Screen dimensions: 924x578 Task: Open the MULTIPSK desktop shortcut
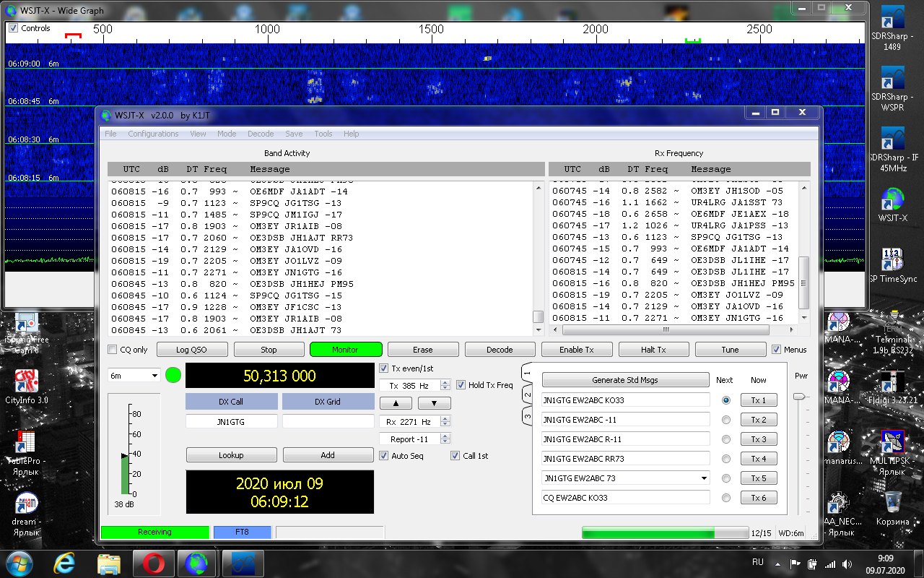[x=892, y=444]
